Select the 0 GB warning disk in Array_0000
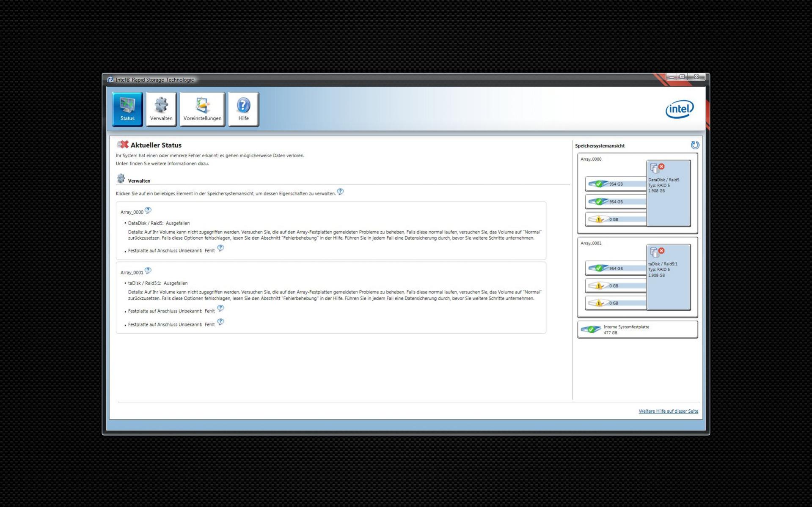The height and width of the screenshot is (507, 812). (616, 219)
